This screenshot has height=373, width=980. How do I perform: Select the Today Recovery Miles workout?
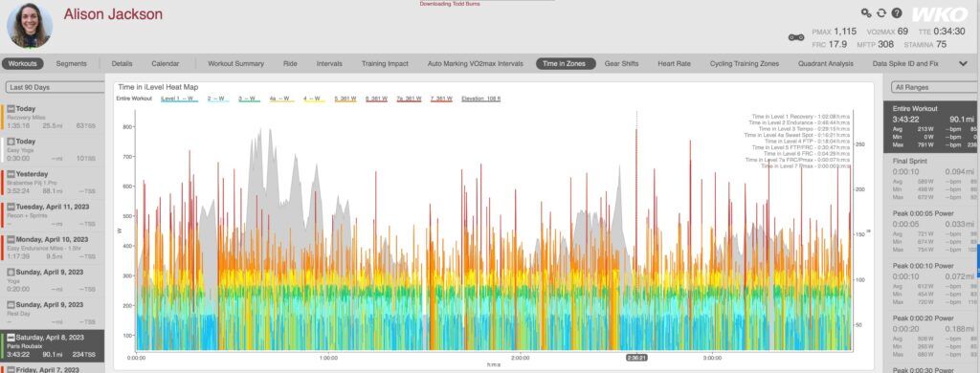click(53, 117)
